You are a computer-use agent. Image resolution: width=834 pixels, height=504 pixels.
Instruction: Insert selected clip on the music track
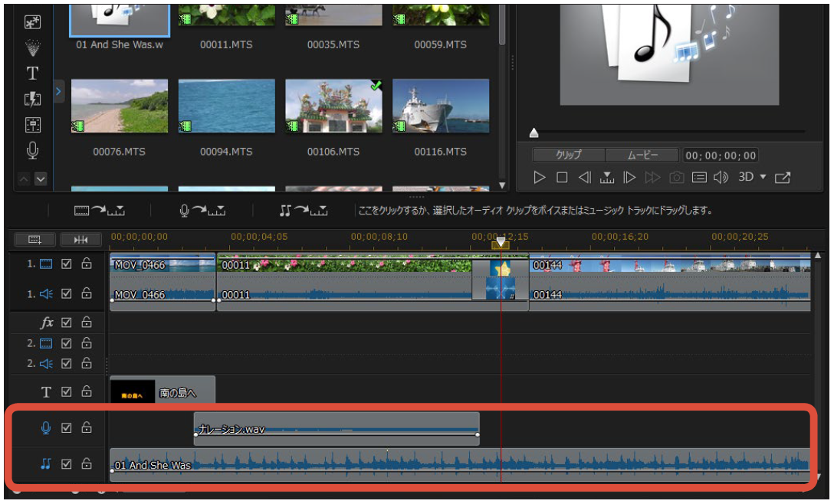(x=304, y=210)
